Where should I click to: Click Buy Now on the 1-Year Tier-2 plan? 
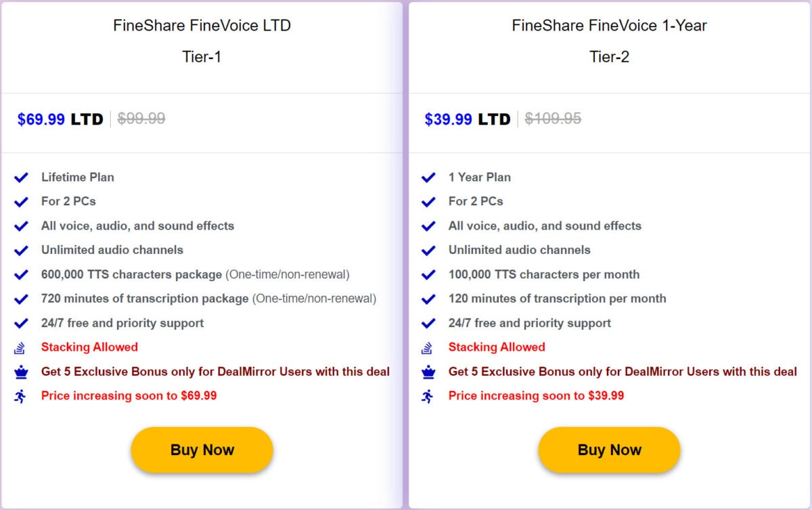point(609,449)
